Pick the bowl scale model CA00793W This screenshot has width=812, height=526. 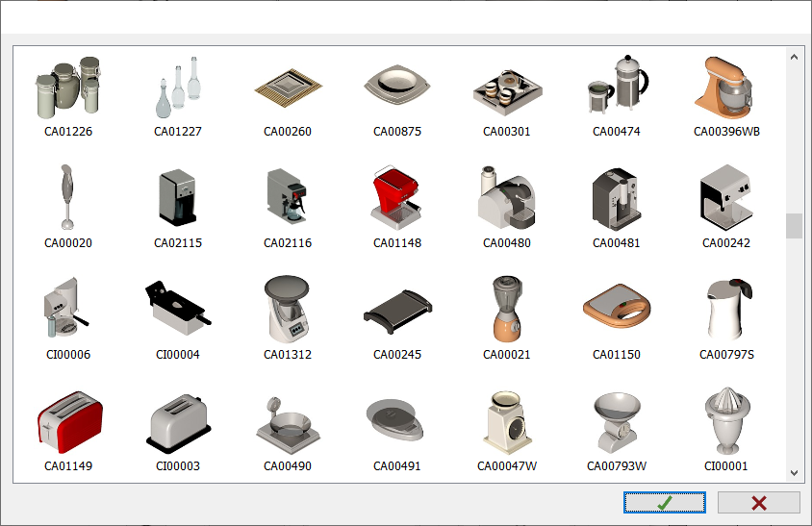point(618,423)
